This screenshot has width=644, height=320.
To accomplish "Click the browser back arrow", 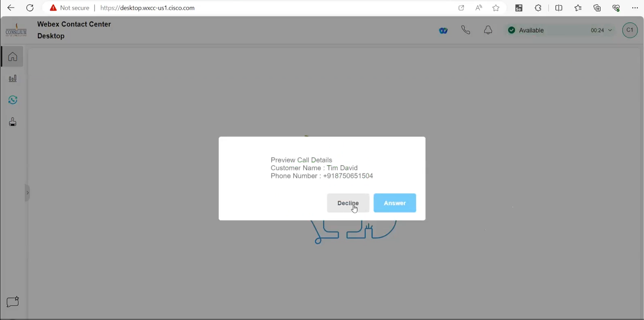I will click(11, 8).
